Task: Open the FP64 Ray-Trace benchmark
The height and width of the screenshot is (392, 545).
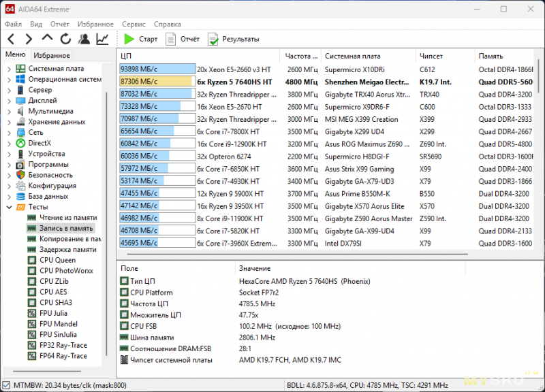Action: pos(57,356)
